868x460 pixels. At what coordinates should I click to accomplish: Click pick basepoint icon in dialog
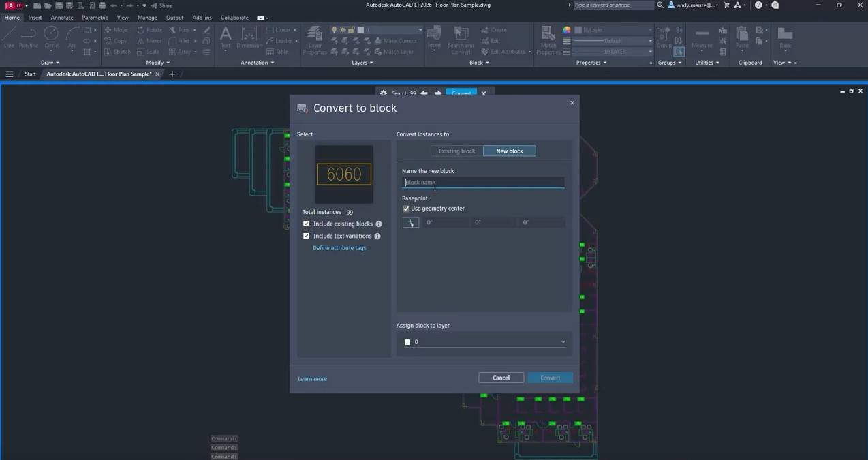(x=411, y=222)
